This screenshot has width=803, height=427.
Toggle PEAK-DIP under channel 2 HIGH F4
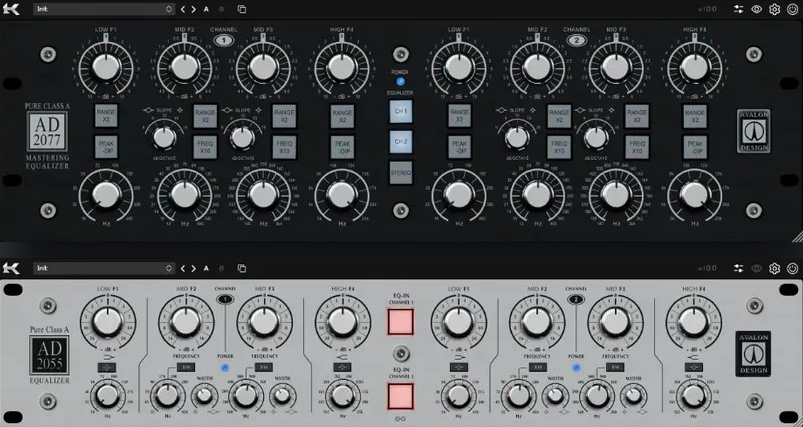(695, 147)
